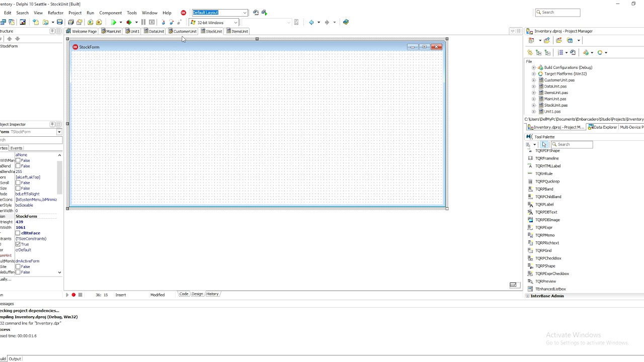Expand the Target Platforms (Win32) node
Screen dimensions: 644x362
(x=533, y=74)
